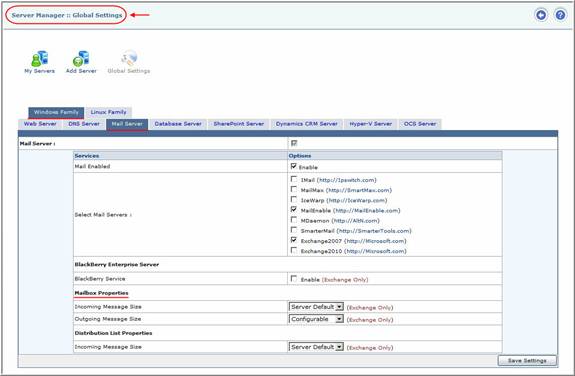Screen dimensions: 575x376
Task: Check the IceWarp mail server option
Action: 294,199
